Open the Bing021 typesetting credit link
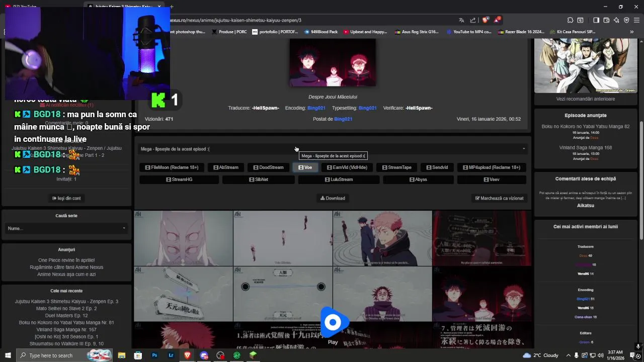This screenshot has width=644, height=362. point(368,108)
